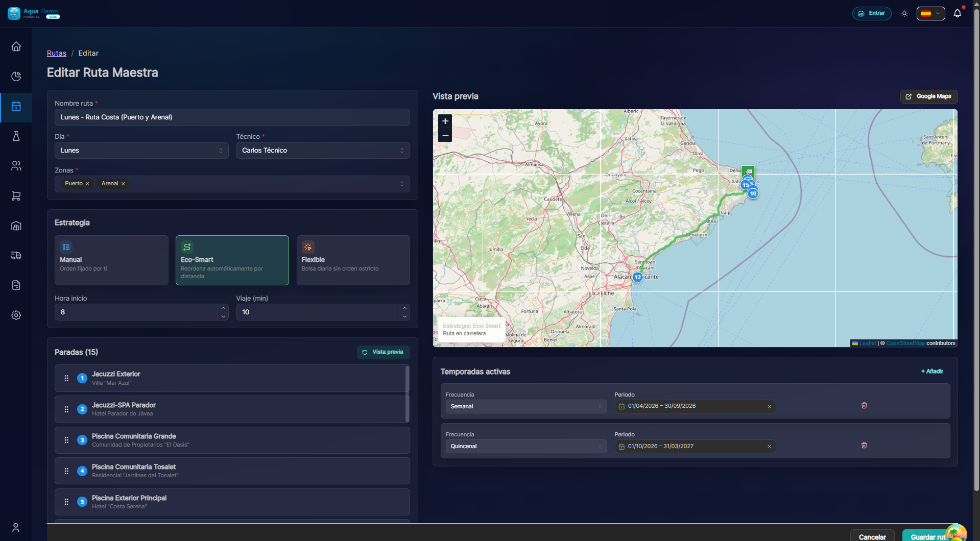Open the Día dropdown showing Lunes
Viewport: 980px width, 541px height.
(x=141, y=151)
